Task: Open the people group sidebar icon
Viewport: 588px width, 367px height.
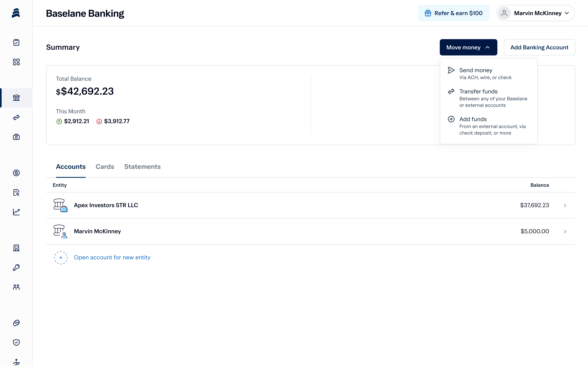Action: 16,287
